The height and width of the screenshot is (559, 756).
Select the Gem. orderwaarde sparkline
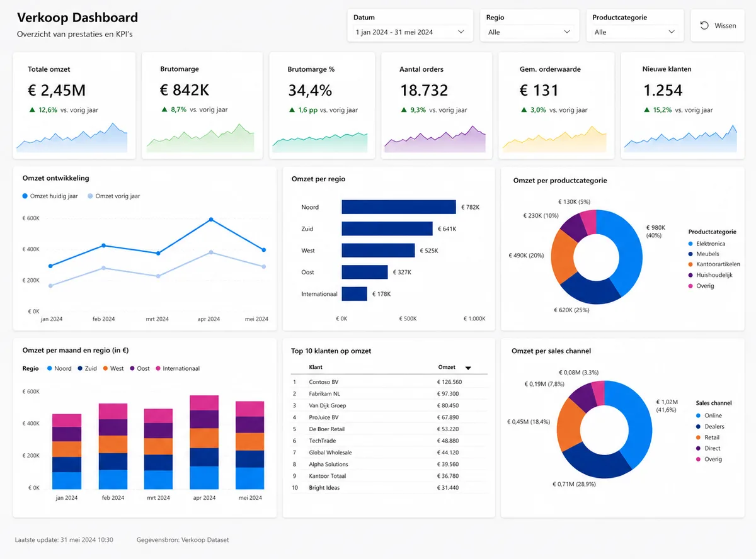point(554,139)
